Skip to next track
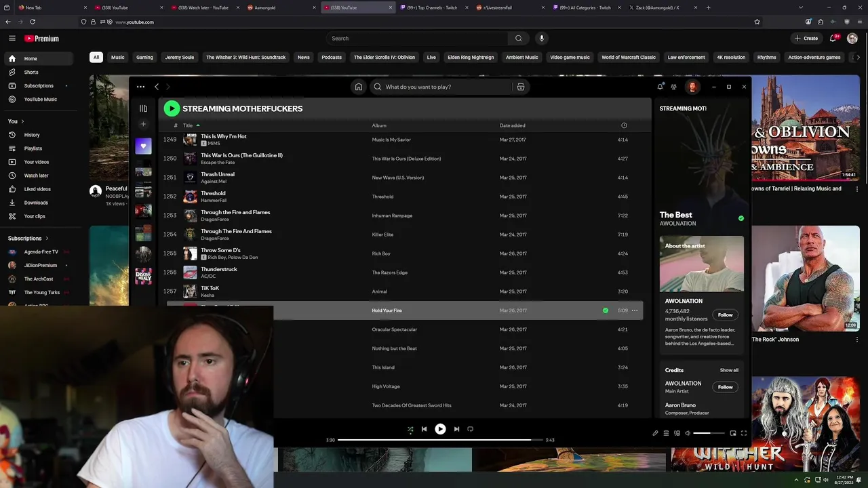868x488 pixels. (456, 429)
